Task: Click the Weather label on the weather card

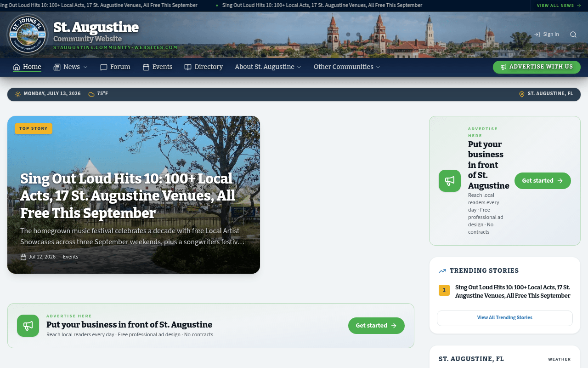Action: [560, 359]
